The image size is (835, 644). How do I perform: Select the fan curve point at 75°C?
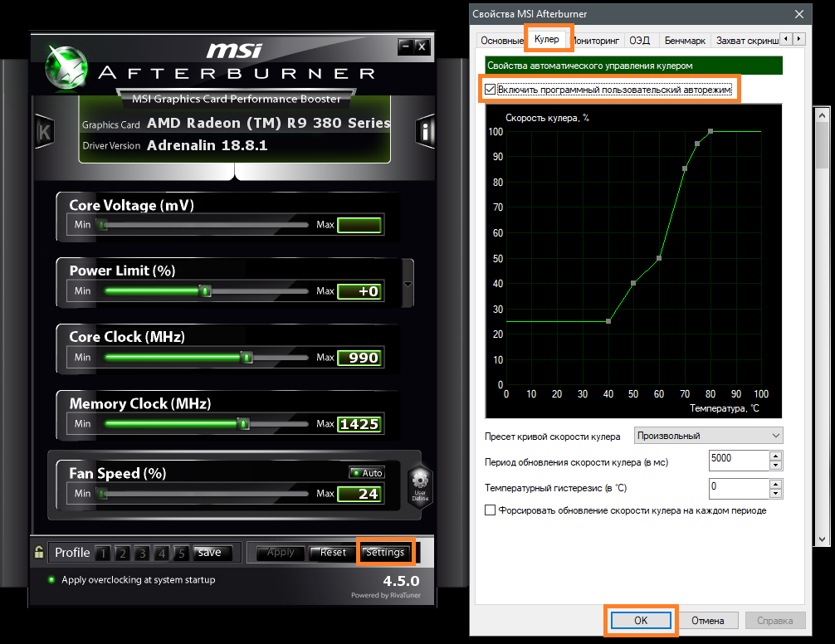click(x=697, y=144)
